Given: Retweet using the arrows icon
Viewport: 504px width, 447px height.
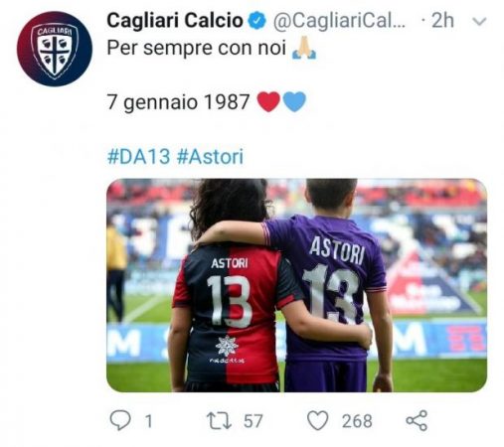Looking at the screenshot, I should pyautogui.click(x=219, y=421).
